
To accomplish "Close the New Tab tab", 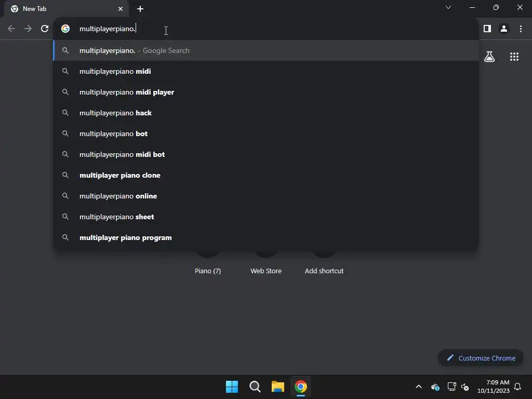I will point(121,9).
